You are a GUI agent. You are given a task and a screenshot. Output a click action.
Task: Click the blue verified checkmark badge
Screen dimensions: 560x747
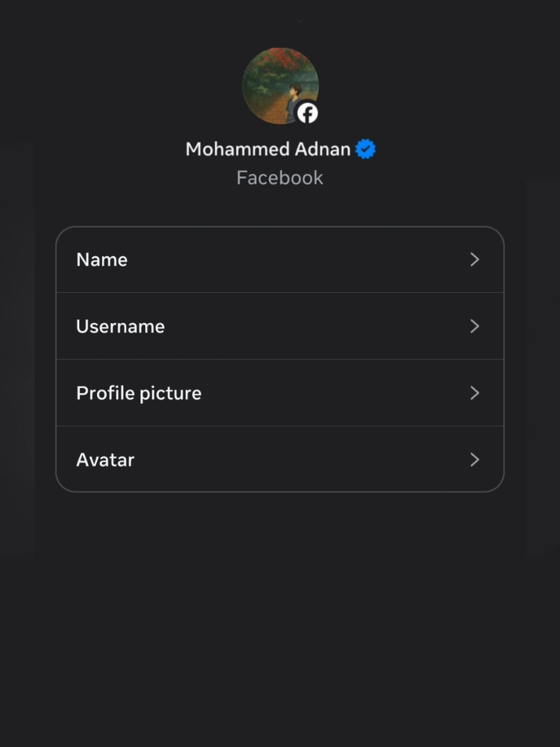[x=365, y=149]
